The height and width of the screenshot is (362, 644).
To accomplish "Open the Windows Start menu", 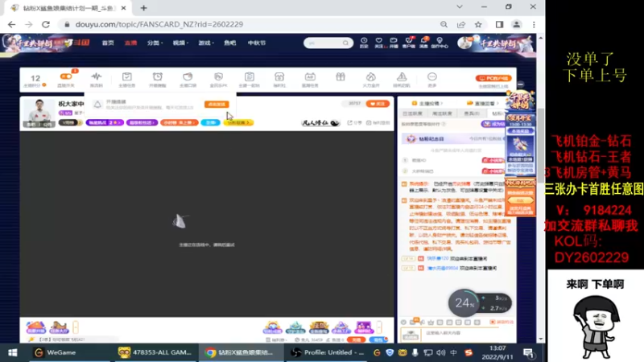I will tap(12, 352).
